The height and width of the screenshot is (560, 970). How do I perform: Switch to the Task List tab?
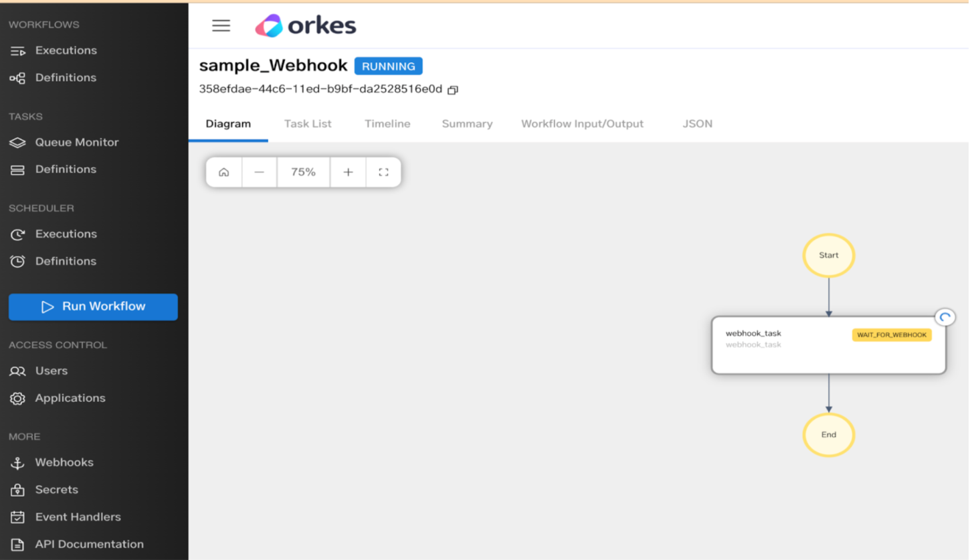[x=308, y=124]
